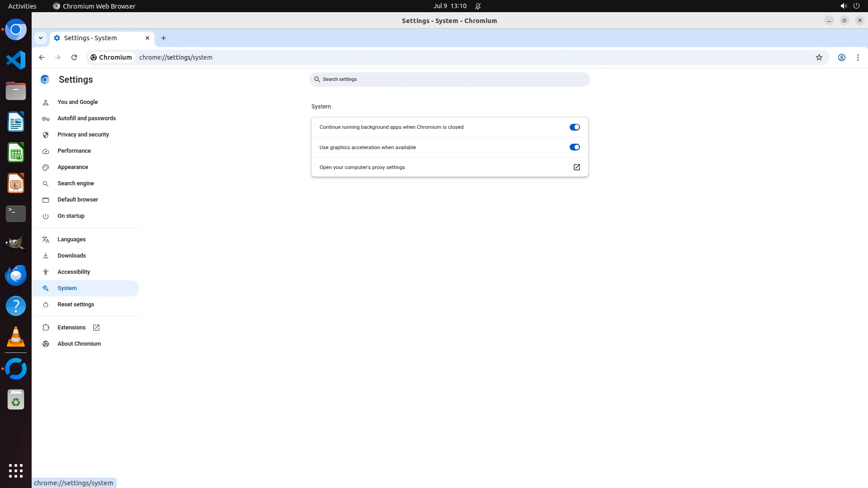Launch VLC from the dock
The image size is (868, 488).
[16, 337]
